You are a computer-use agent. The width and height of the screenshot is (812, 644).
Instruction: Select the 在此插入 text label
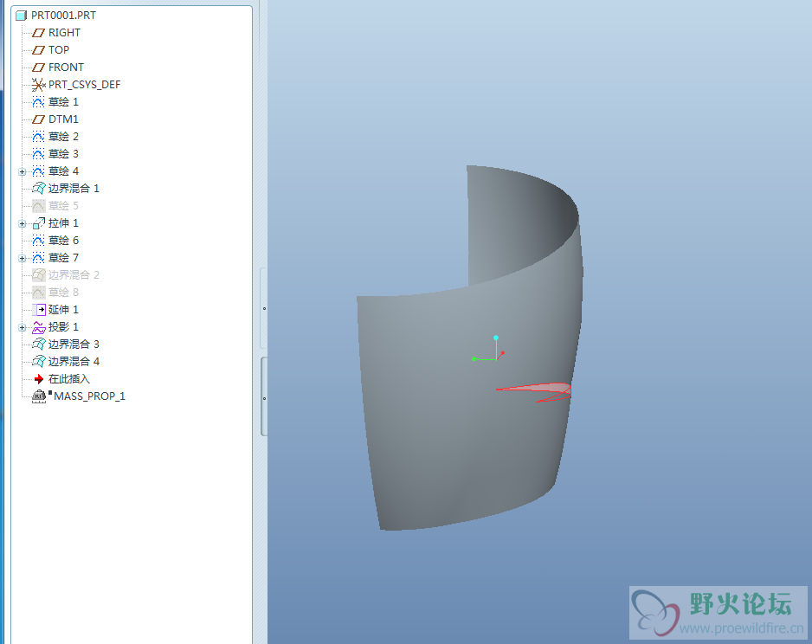[69, 379]
